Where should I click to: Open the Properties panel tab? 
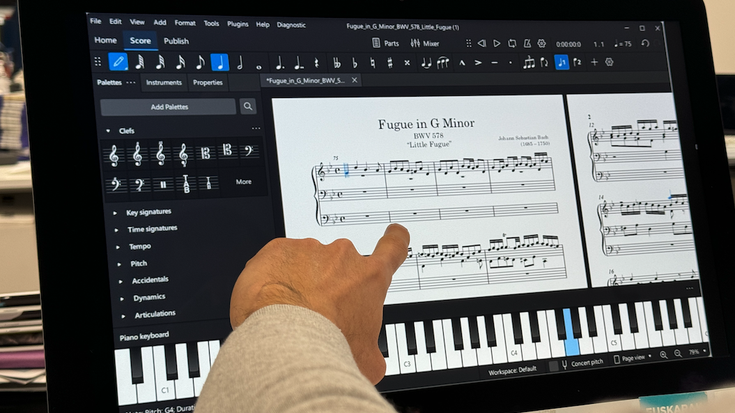[208, 83]
